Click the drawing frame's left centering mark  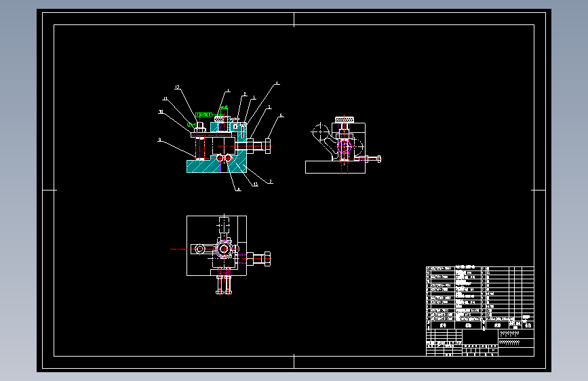[50, 190]
